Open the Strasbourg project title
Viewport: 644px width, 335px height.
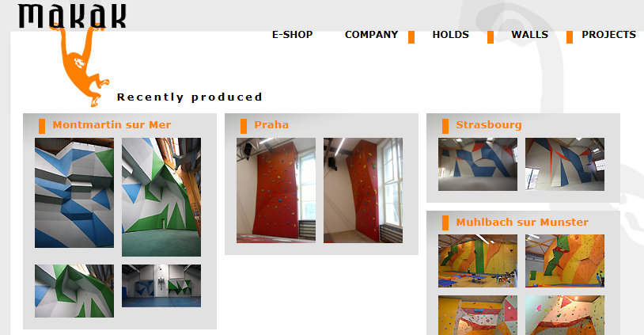pos(489,125)
